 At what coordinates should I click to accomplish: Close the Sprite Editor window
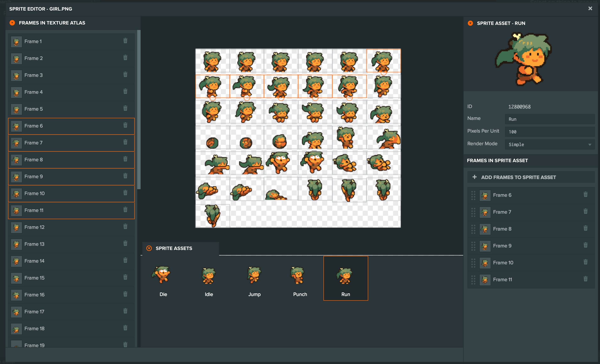590,8
